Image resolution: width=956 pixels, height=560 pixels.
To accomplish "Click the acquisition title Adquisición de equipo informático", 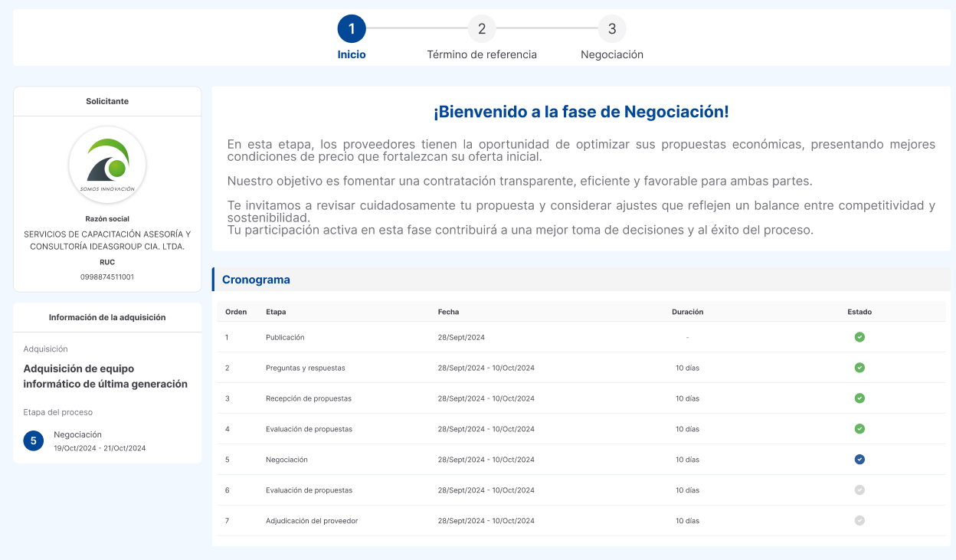I will (x=106, y=376).
